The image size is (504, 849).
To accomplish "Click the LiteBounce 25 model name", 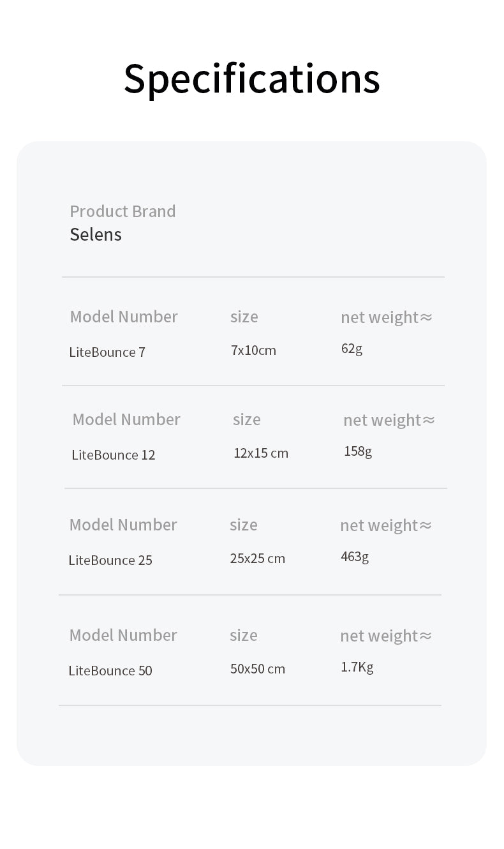I will coord(110,560).
